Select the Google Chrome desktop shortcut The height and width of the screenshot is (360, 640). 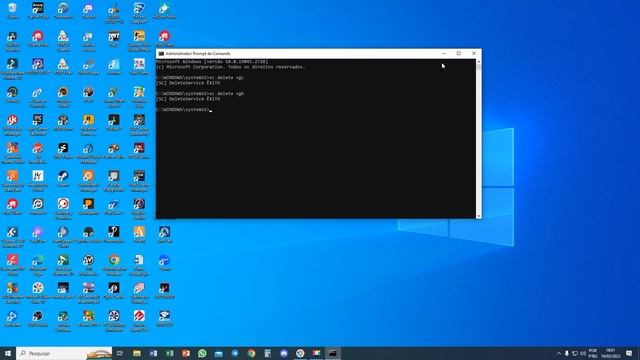114,264
